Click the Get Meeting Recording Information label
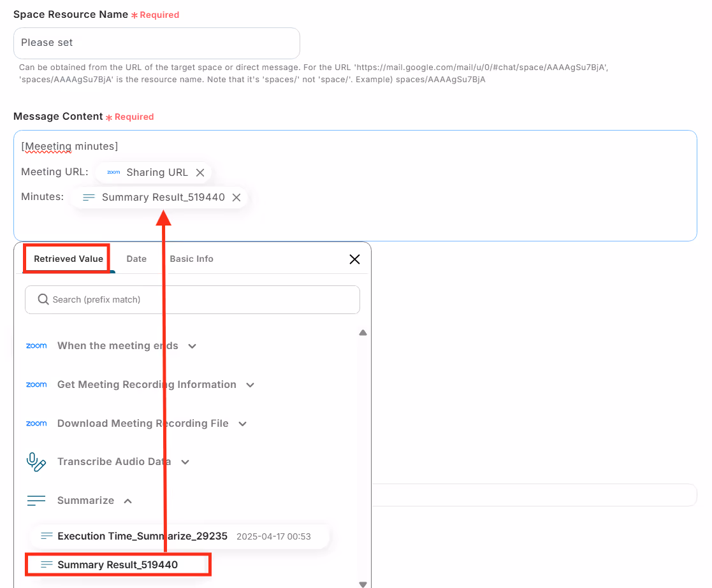This screenshot has height=588, width=712. (x=147, y=385)
